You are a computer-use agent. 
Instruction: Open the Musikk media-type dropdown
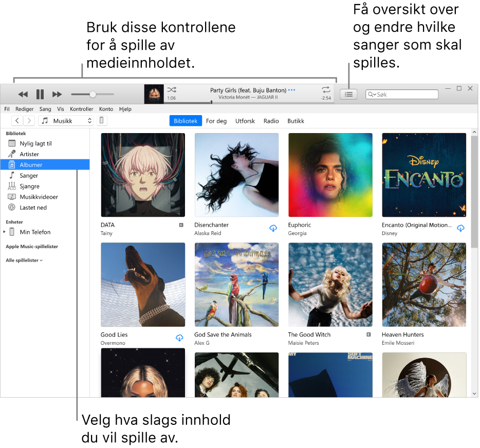(66, 120)
